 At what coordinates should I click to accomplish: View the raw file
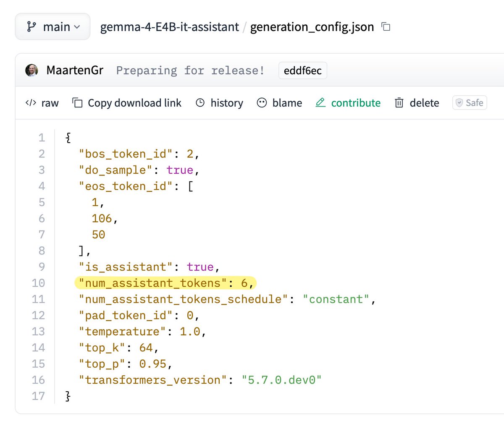pos(42,103)
